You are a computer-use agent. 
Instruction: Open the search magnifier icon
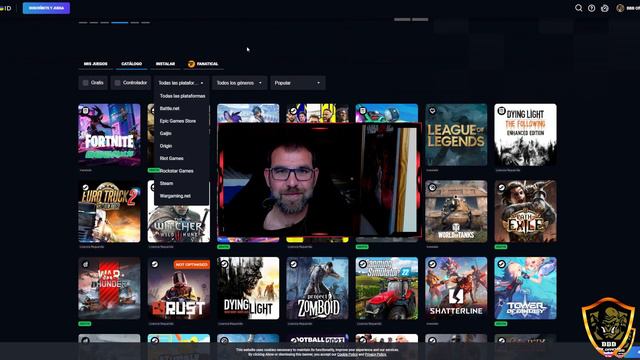coord(578,8)
